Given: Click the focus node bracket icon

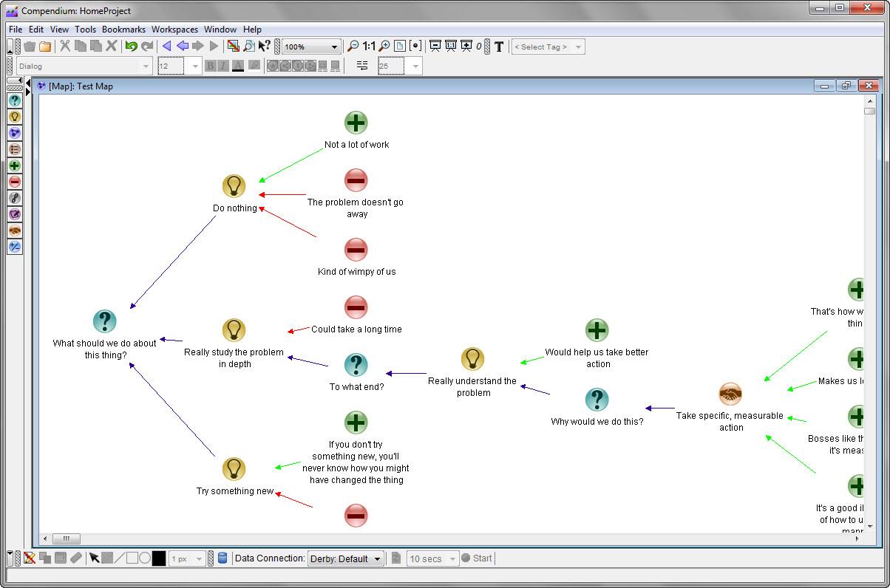Looking at the screenshot, I should pyautogui.click(x=415, y=46).
